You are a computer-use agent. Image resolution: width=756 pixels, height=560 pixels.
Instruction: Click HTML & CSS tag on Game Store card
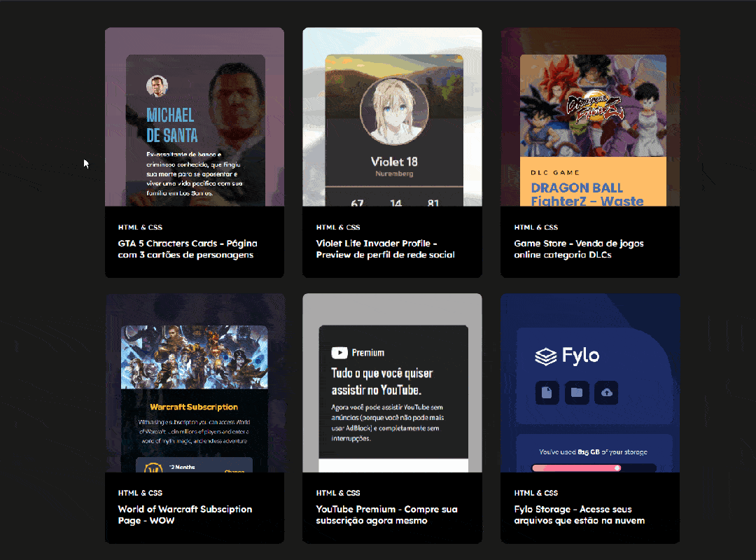535,227
